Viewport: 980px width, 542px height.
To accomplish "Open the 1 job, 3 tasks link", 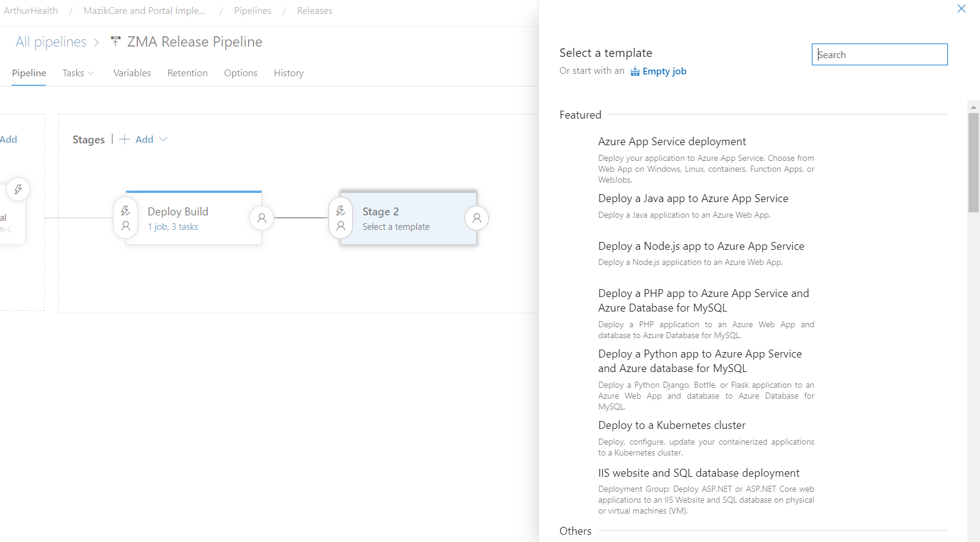I will tap(173, 227).
